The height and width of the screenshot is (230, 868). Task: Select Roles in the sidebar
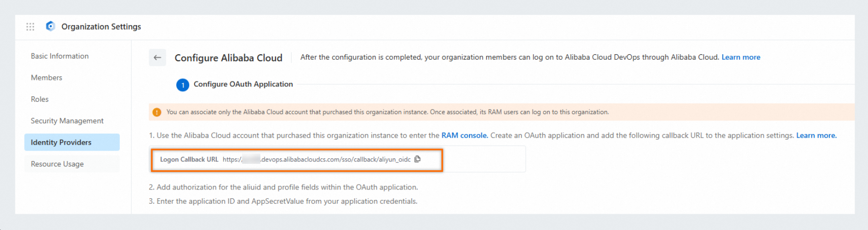click(x=39, y=99)
